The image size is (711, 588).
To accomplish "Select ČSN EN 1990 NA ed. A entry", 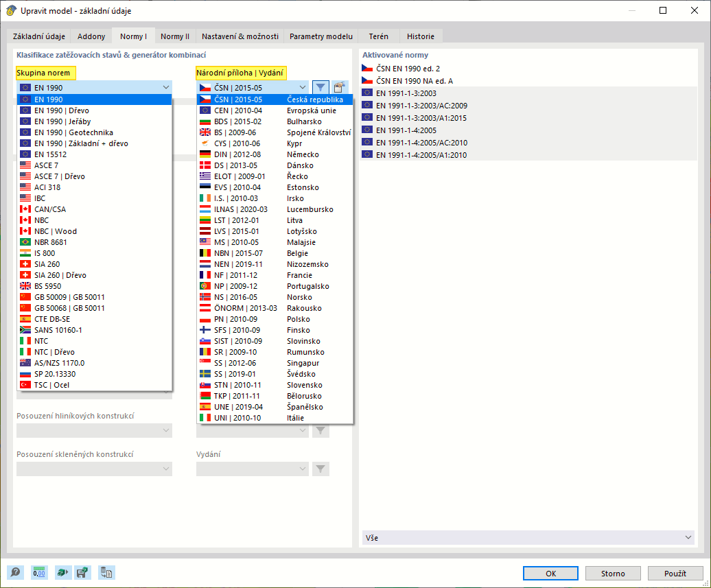I will [528, 81].
